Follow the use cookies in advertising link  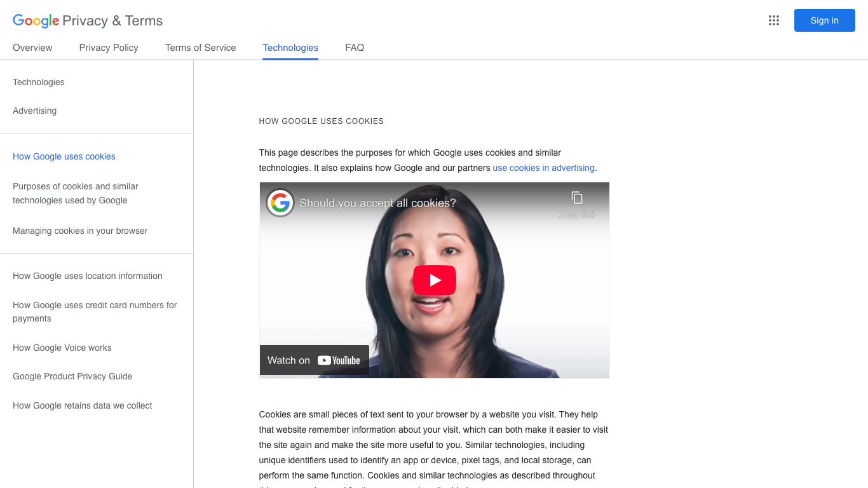click(x=544, y=168)
